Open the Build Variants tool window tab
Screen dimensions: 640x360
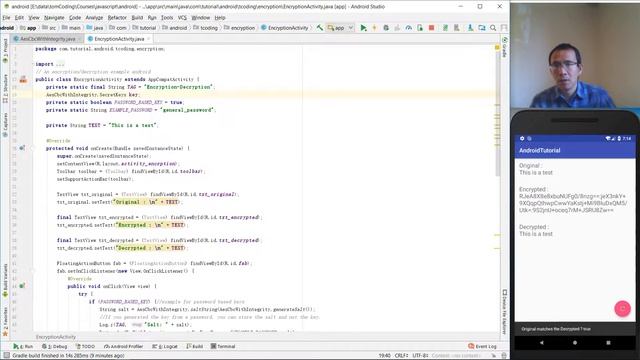[x=5, y=280]
